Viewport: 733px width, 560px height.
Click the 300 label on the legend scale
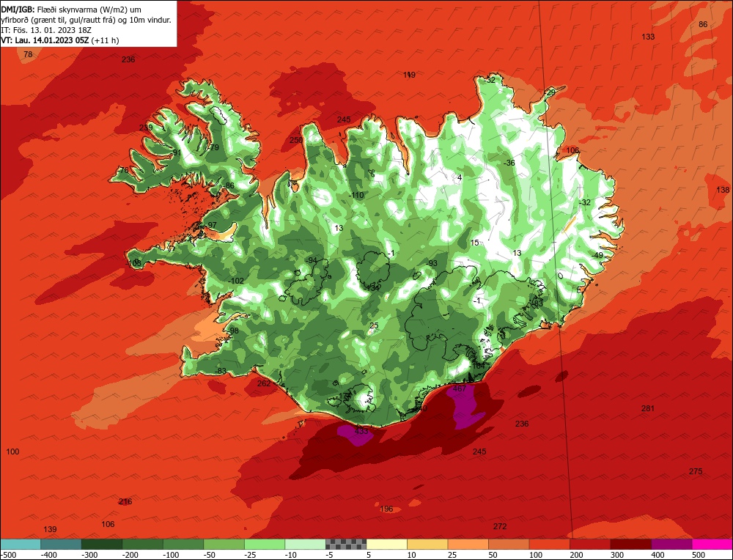(x=617, y=555)
